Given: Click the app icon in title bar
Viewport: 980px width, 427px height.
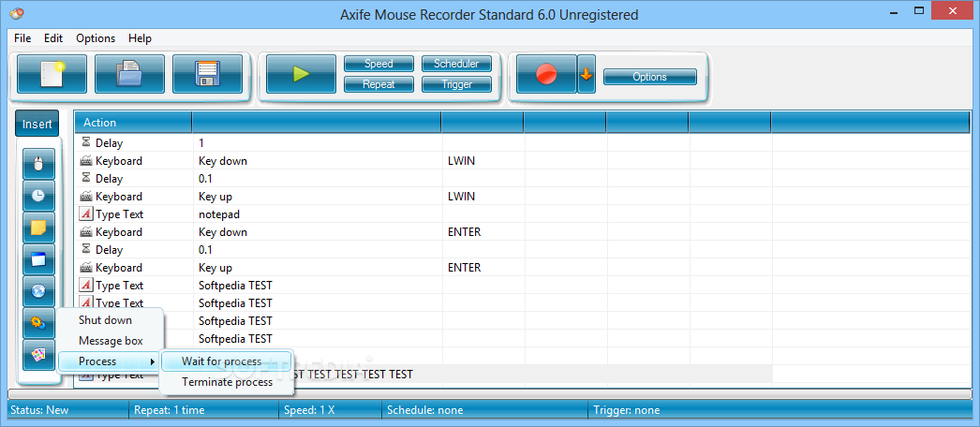Looking at the screenshot, I should (18, 12).
